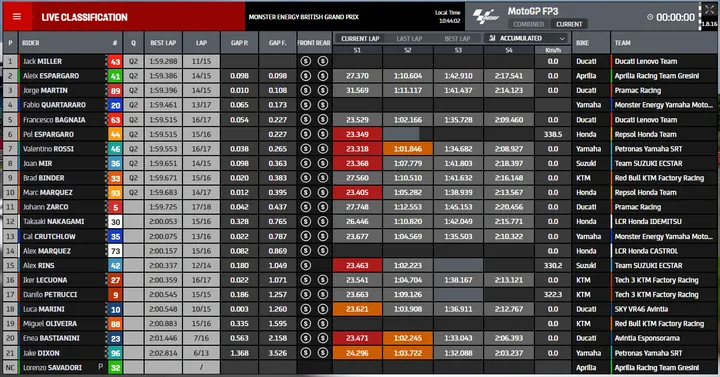Click number badge 46 of Valentino Rossi
This screenshot has height=377, width=720.
[x=115, y=149]
